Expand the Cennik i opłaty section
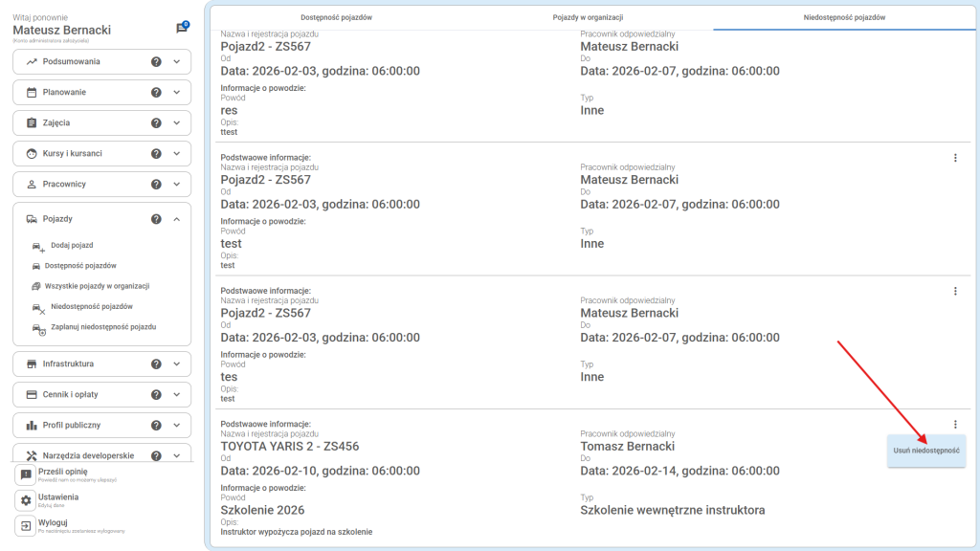 tap(177, 395)
